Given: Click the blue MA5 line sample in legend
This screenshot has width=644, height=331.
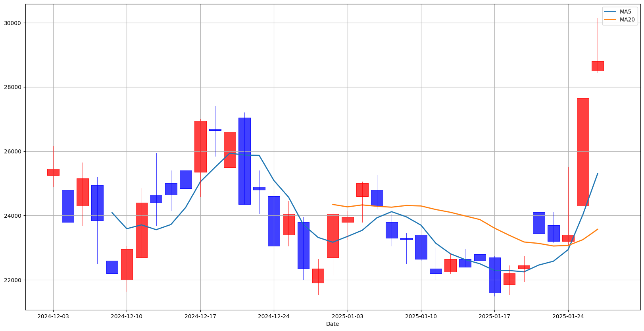Looking at the screenshot, I should click(x=611, y=12).
